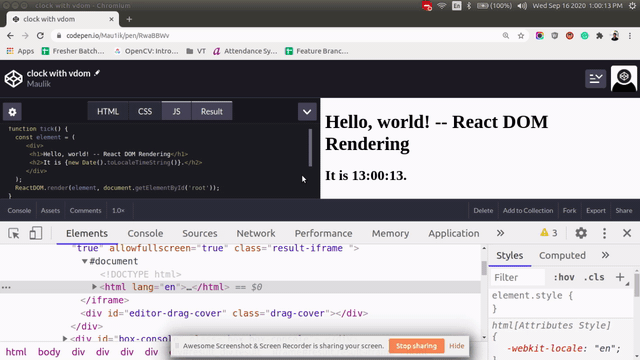Open the Assets panel
Image resolution: width=640 pixels, height=360 pixels.
point(50,211)
